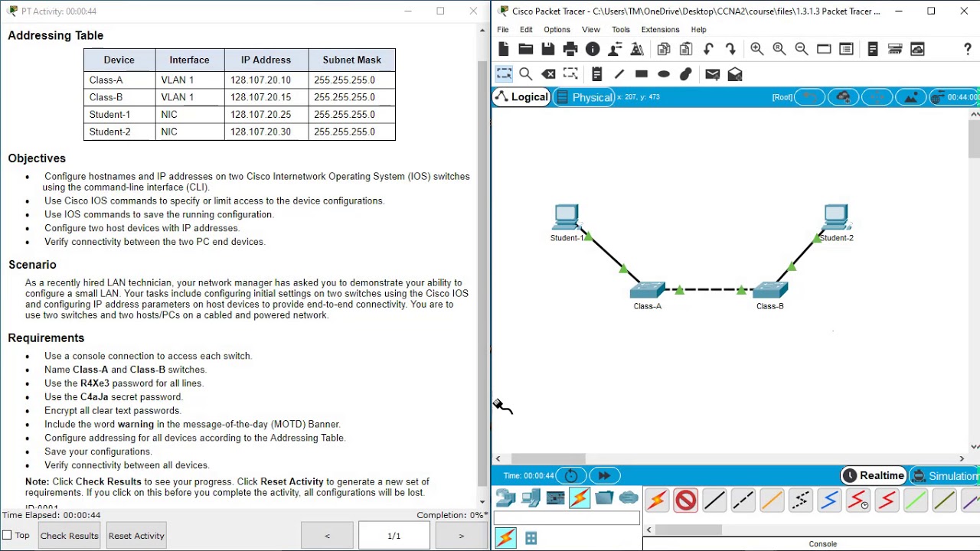Select the Delete tool
This screenshot has width=980, height=551.
(548, 73)
